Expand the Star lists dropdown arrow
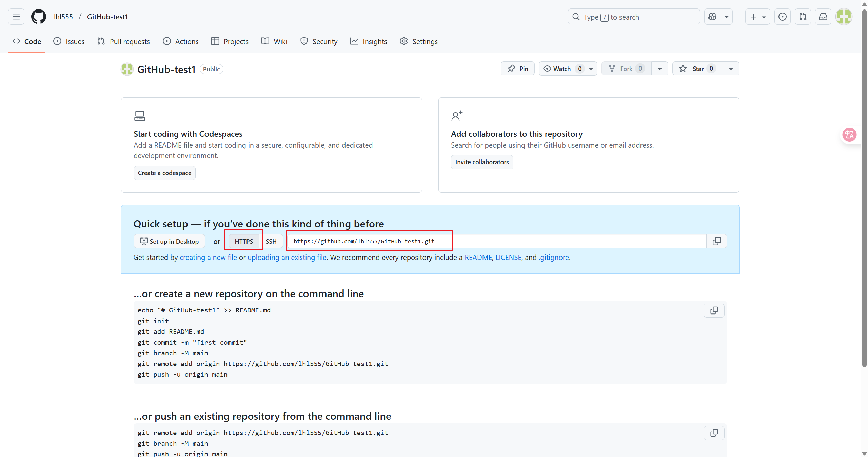This screenshot has height=457, width=868. click(x=731, y=69)
